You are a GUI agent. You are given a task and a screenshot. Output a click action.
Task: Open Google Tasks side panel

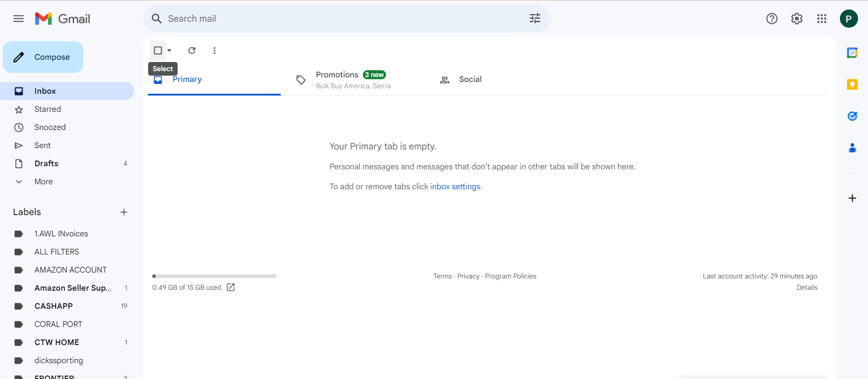(852, 116)
